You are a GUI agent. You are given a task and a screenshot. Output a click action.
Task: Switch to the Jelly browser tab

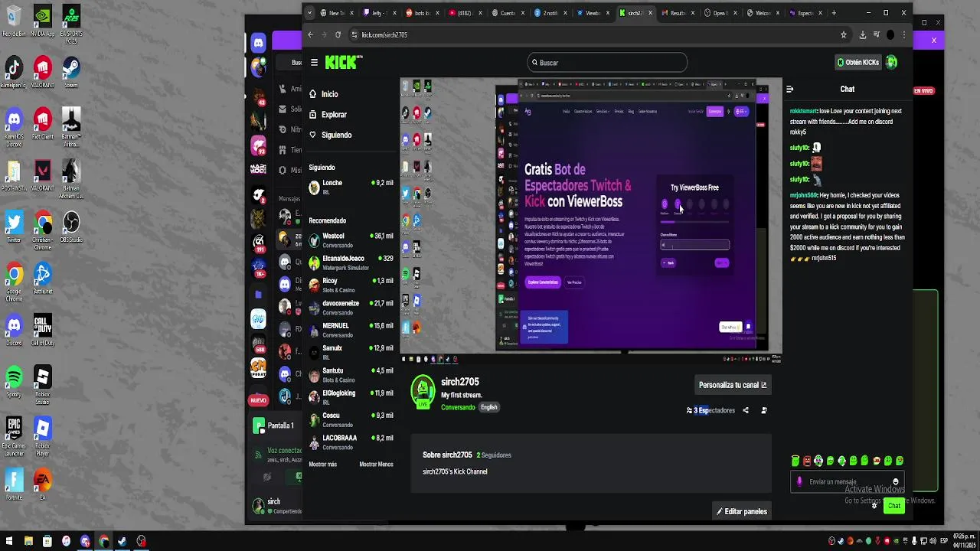pos(378,13)
